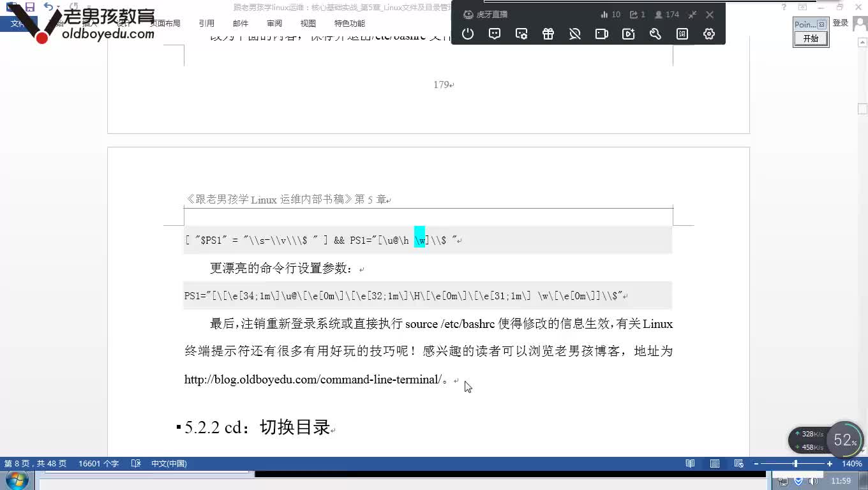Screen dimensions: 868x490
Task: Click the user avatar icon next to 登录
Action: [x=859, y=24]
